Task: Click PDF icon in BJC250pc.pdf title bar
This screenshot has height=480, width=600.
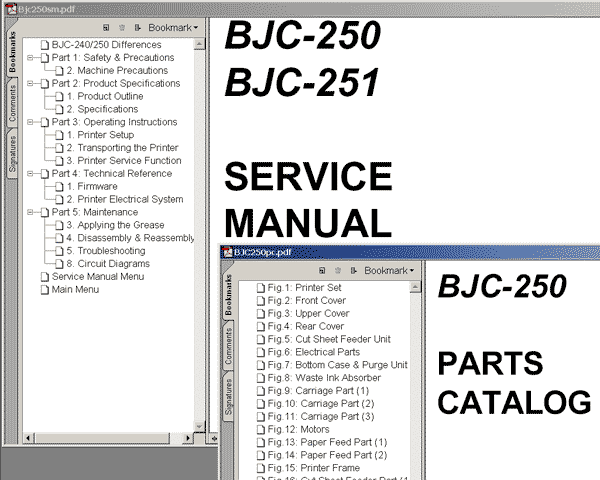Action: coord(228,252)
